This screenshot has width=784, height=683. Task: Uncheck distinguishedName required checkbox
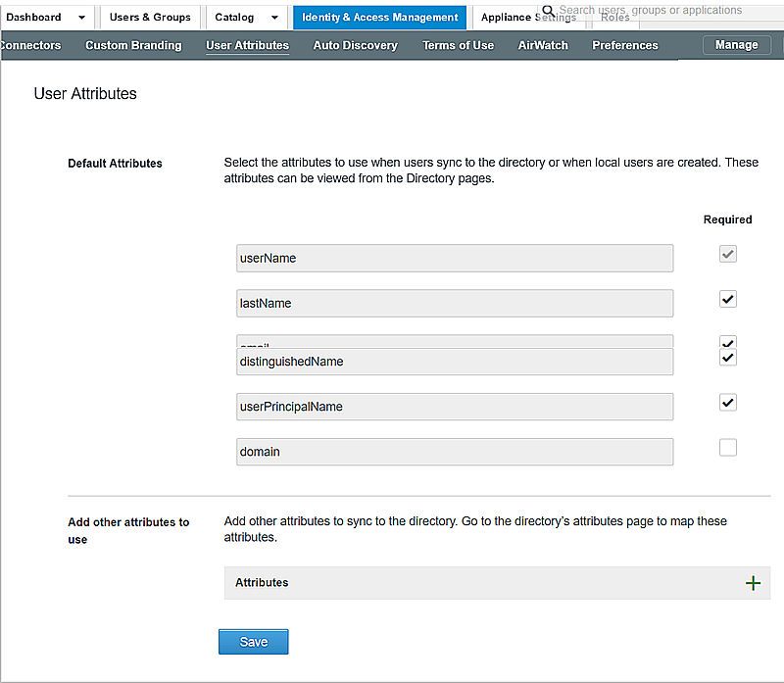[727, 357]
